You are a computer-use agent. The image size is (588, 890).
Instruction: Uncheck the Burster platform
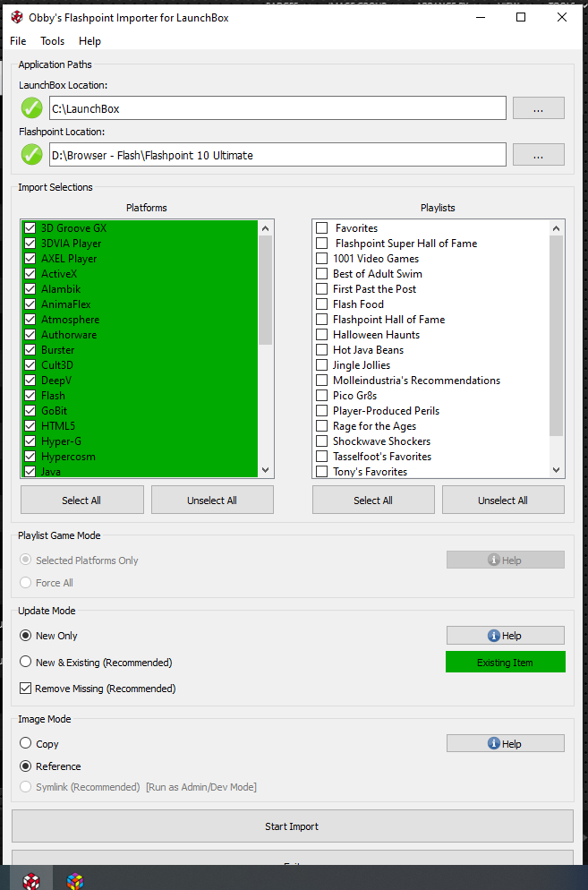[x=30, y=349]
